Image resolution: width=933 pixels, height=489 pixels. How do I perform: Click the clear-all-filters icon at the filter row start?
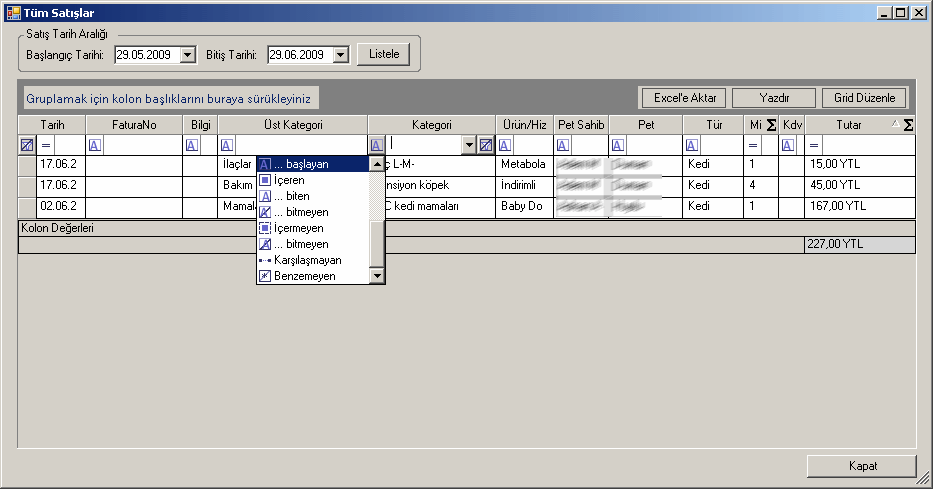pyautogui.click(x=27, y=145)
